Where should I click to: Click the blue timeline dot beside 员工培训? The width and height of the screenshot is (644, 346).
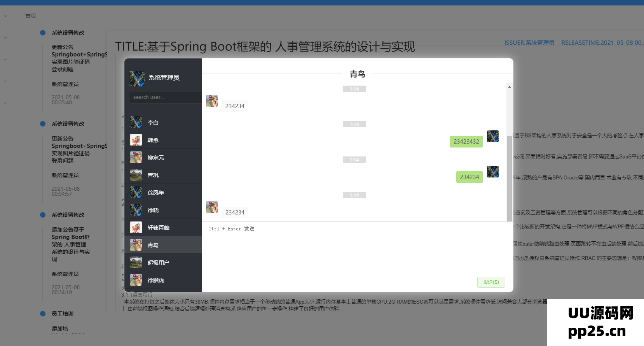click(x=43, y=314)
